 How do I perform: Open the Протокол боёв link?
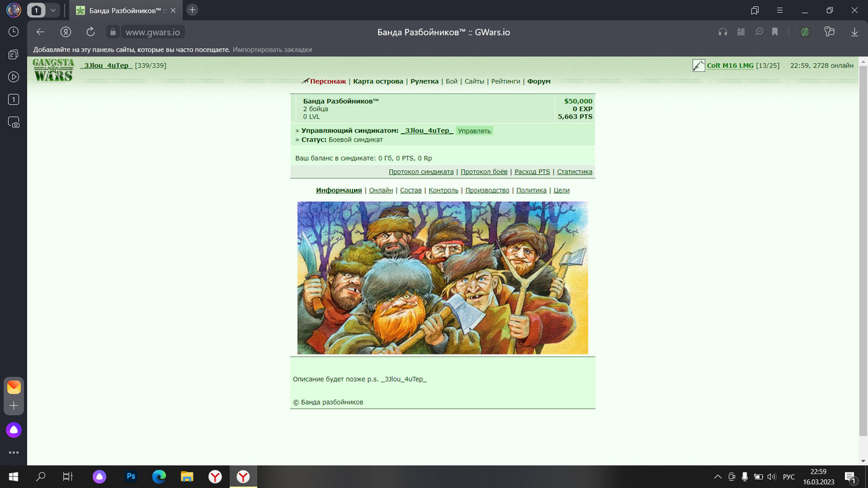point(484,172)
